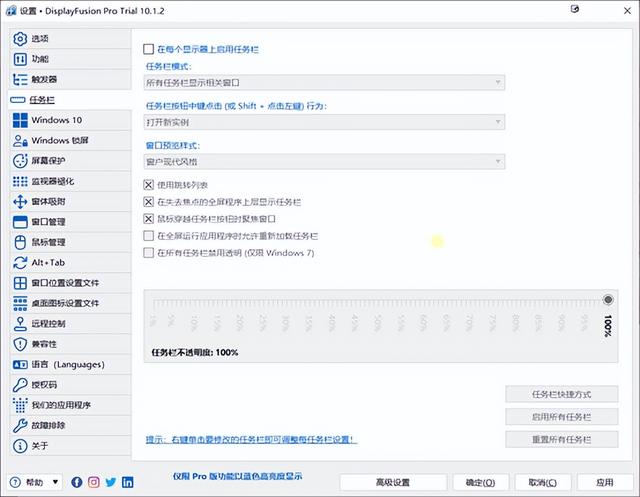Open the Instagram icon link
The height and width of the screenshot is (497, 640).
(93, 482)
